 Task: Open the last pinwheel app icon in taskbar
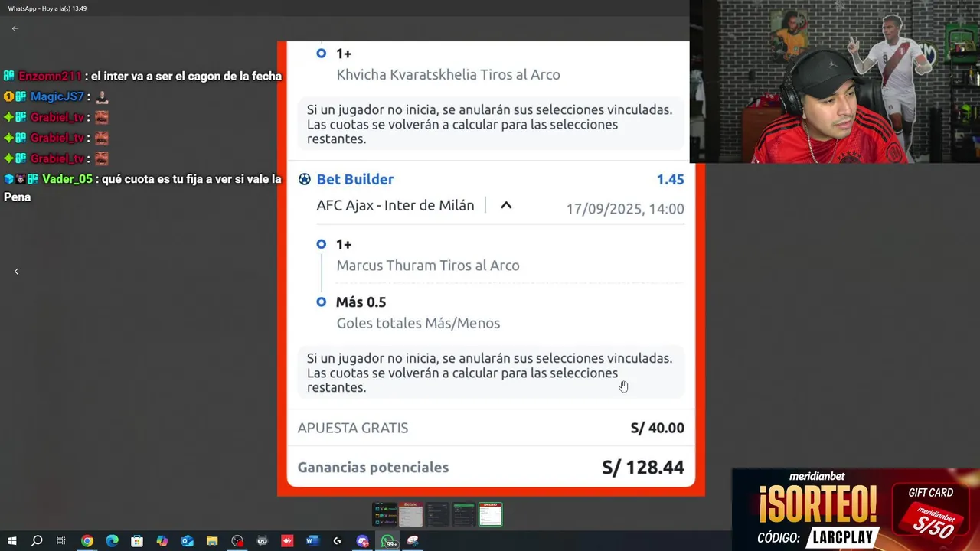coord(413,541)
